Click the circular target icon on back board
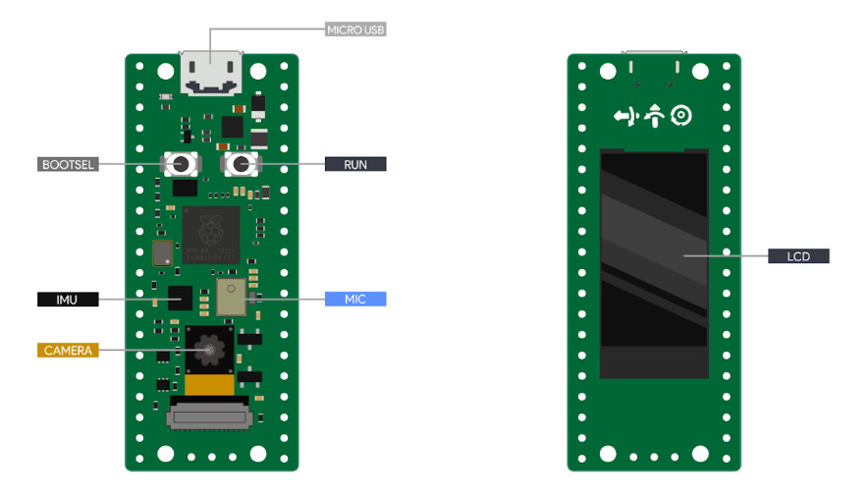 tap(681, 116)
